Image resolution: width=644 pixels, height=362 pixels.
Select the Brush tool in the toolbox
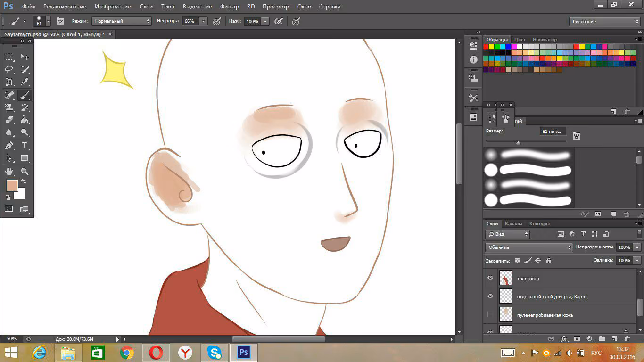[25, 95]
